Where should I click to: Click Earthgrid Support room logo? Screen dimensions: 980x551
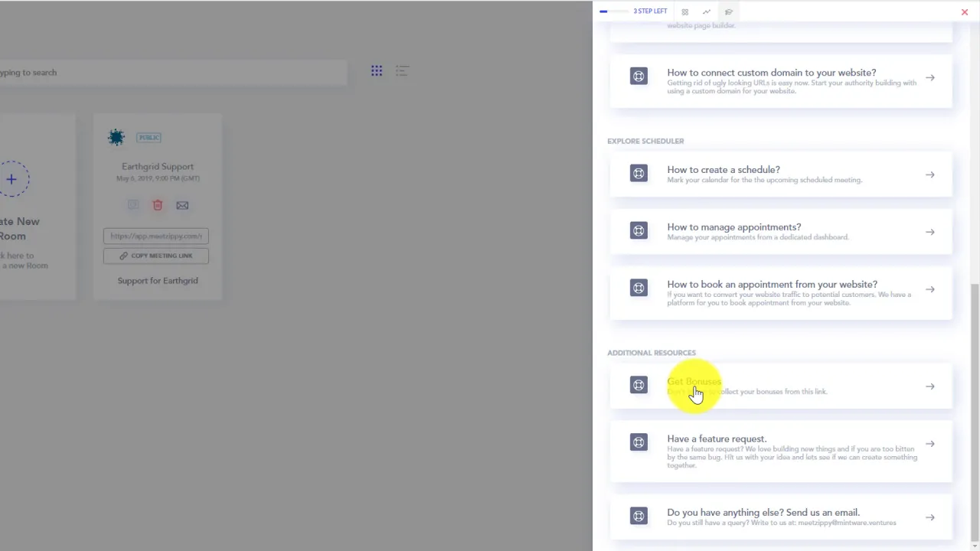(x=116, y=138)
